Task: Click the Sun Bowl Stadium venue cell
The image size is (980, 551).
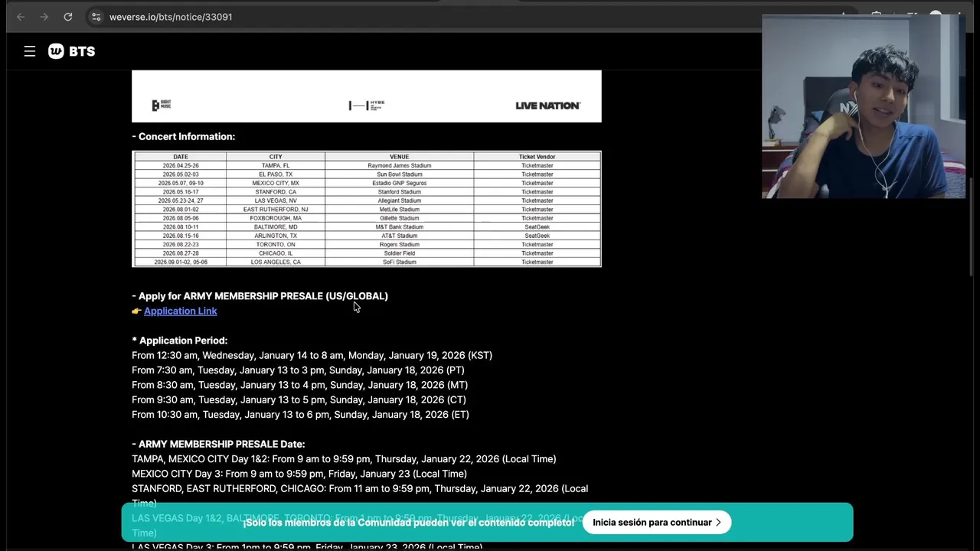Action: 399,174
